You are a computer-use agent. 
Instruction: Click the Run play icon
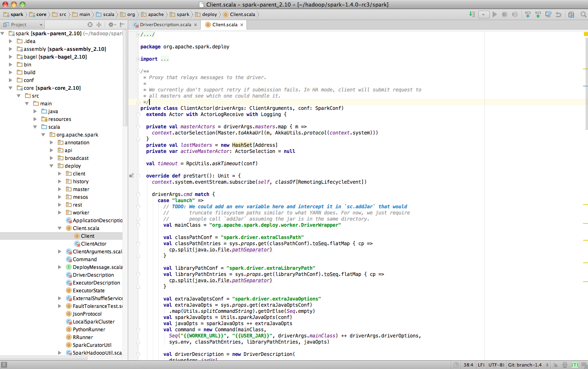click(495, 14)
